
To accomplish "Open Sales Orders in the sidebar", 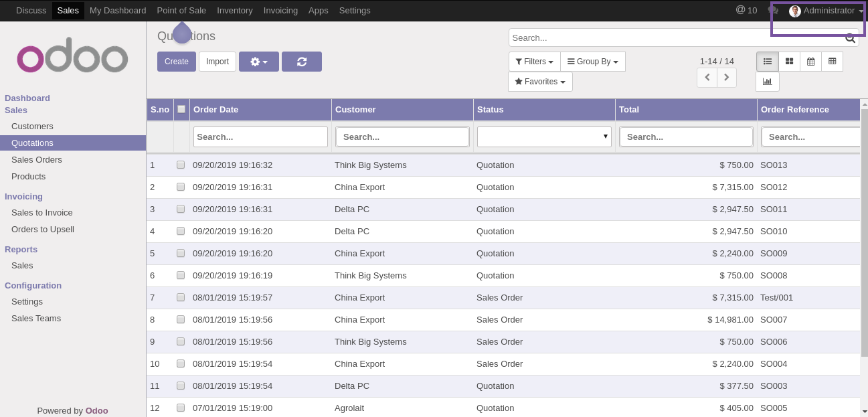I will click(37, 160).
